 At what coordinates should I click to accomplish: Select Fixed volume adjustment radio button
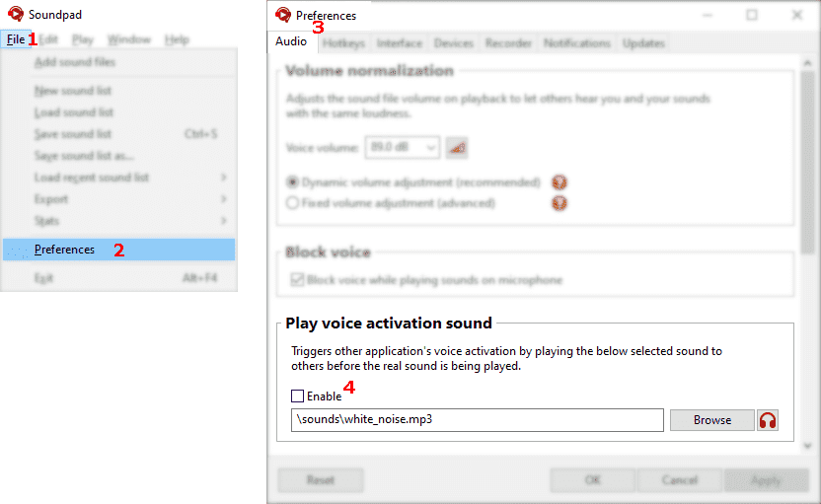point(292,202)
